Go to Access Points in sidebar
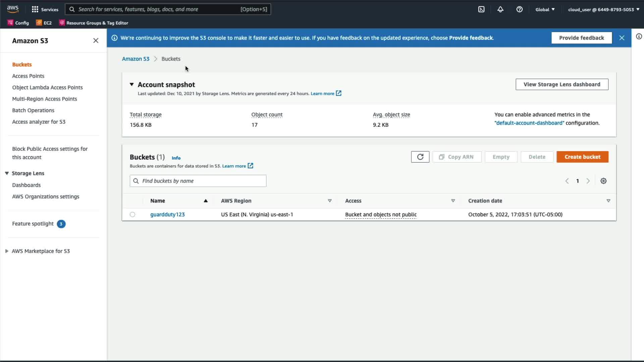This screenshot has height=362, width=644. 28,76
